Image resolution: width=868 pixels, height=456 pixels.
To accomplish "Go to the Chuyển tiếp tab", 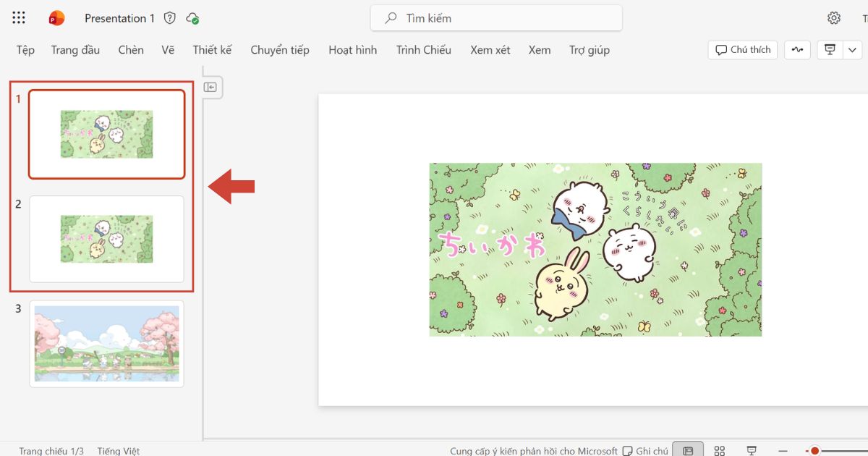I will coord(280,50).
